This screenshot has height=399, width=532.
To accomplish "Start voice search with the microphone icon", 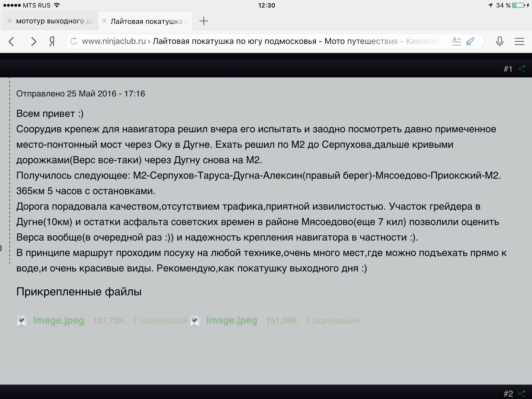I will 500,42.
